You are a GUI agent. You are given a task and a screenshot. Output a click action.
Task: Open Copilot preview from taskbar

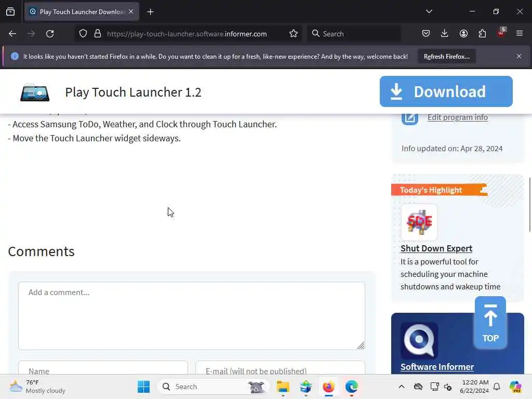point(515,387)
